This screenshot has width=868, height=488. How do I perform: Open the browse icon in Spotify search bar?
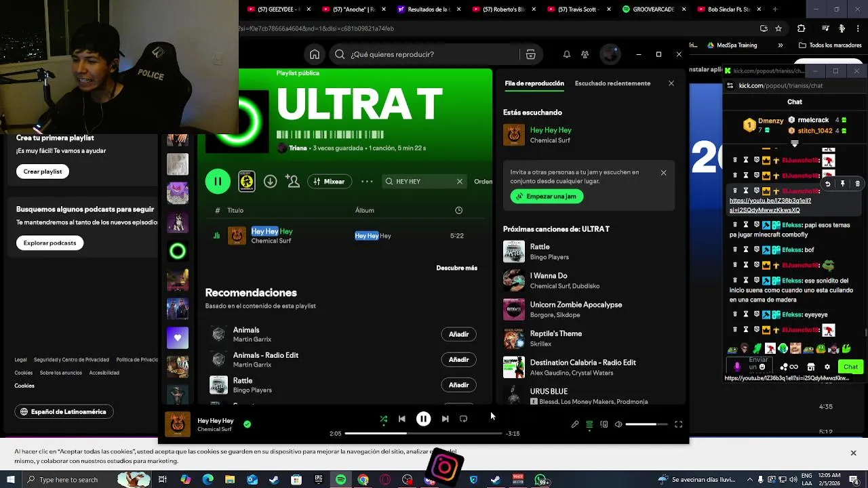point(531,54)
